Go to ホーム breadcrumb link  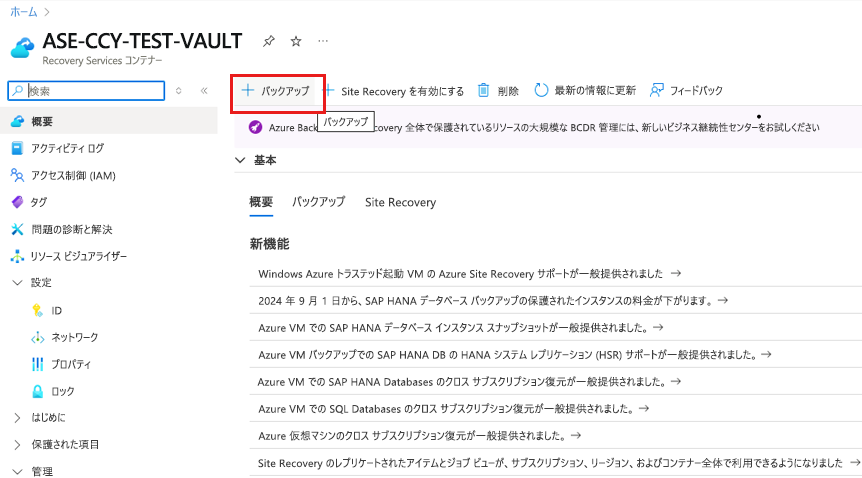pyautogui.click(x=24, y=12)
